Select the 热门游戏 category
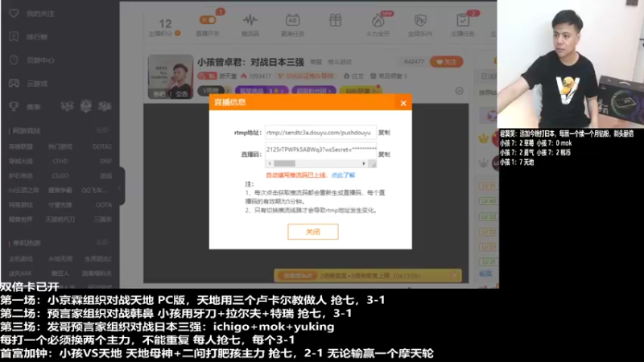 [60, 146]
